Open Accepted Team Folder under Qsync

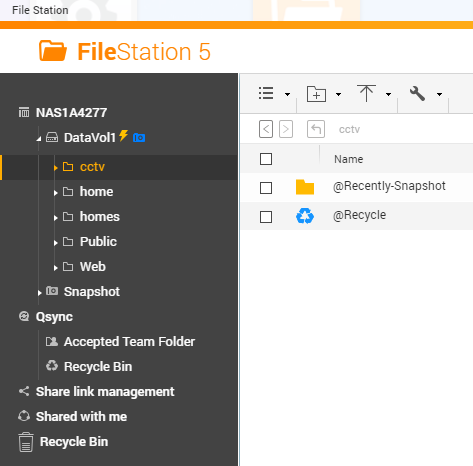[129, 342]
